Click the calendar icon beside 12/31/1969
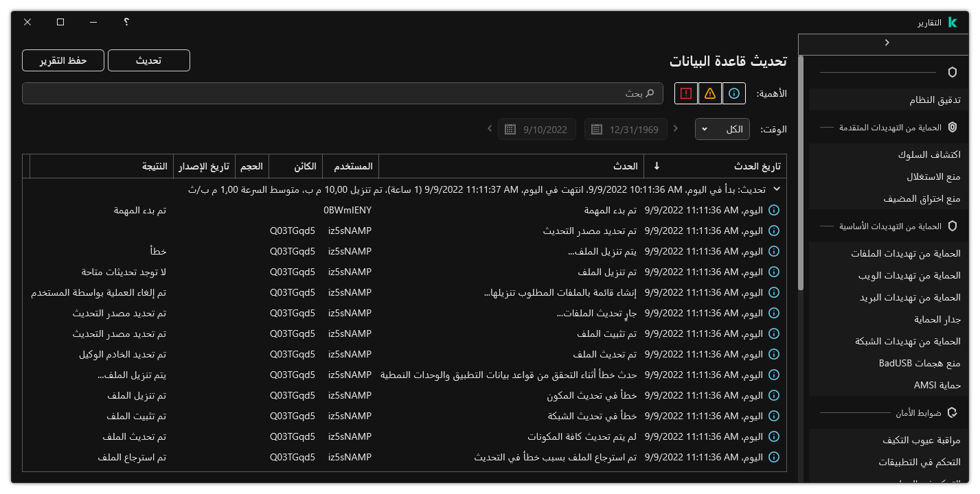 click(597, 129)
